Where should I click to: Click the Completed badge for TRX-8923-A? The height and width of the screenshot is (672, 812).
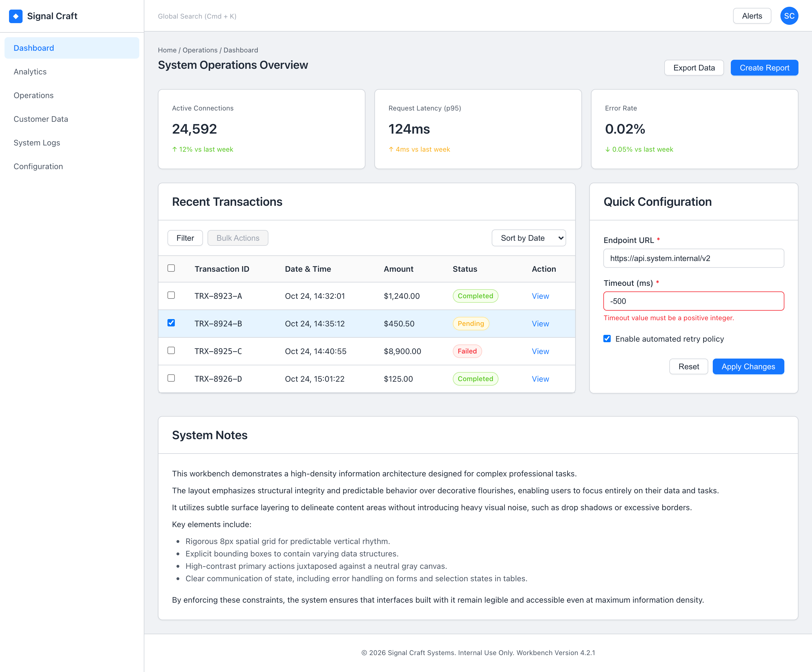[475, 296]
